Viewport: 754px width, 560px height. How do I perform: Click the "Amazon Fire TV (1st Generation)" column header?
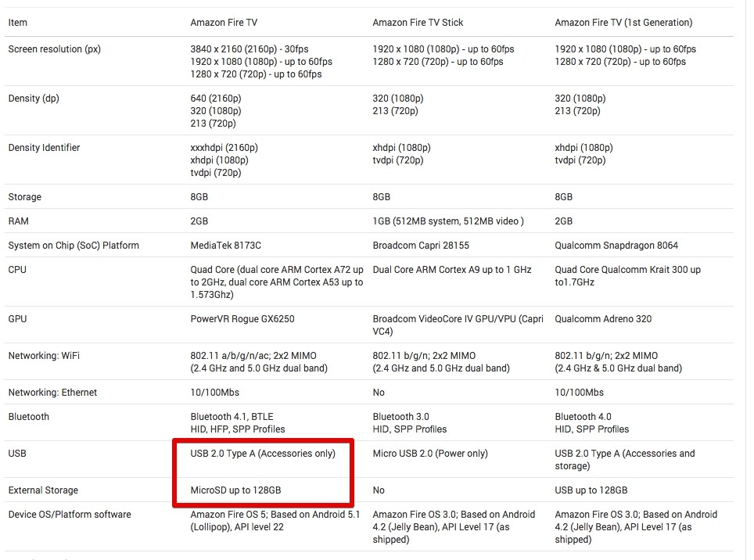pos(623,23)
